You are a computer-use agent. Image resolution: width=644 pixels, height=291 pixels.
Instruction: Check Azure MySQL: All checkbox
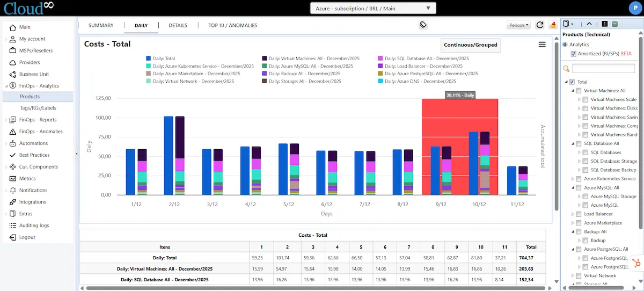(579, 188)
